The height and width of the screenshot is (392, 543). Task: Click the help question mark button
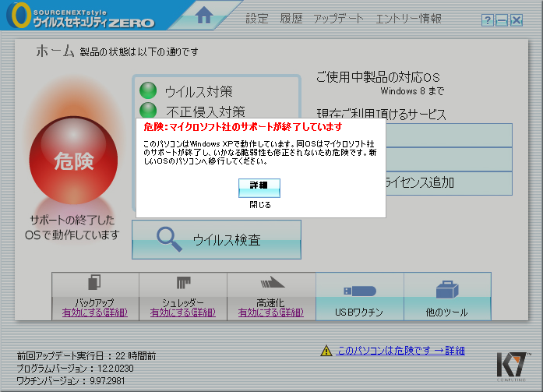pyautogui.click(x=487, y=20)
